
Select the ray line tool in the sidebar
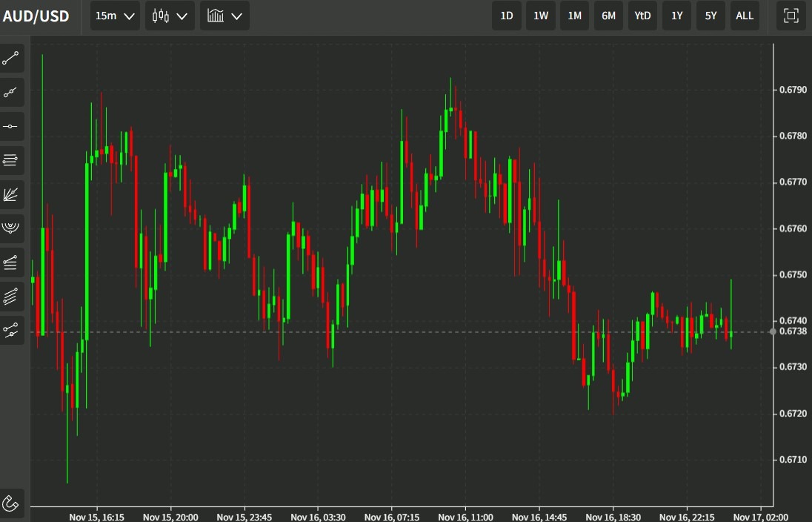tap(11, 92)
